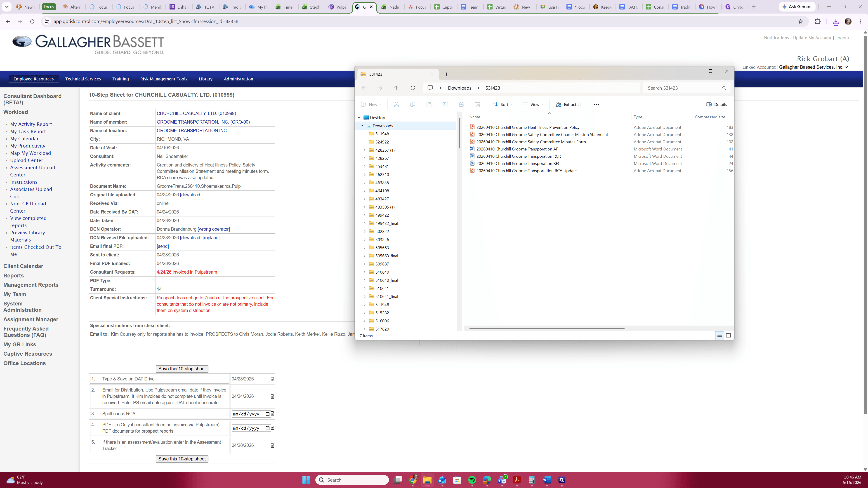The height and width of the screenshot is (488, 868).
Task: Open the Linked Accounts dropdown
Action: coord(813,67)
